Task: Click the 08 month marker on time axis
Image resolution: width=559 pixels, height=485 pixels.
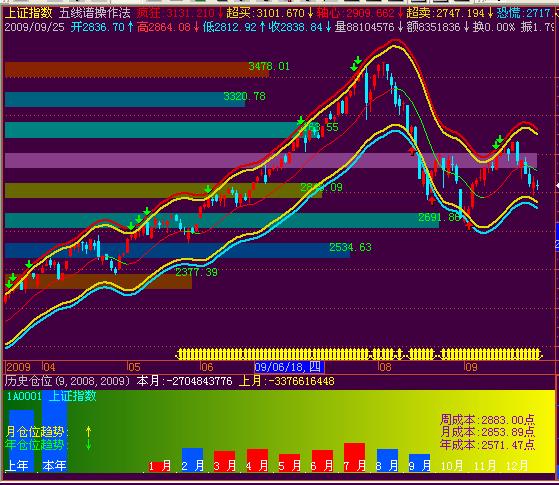Action: [x=385, y=367]
